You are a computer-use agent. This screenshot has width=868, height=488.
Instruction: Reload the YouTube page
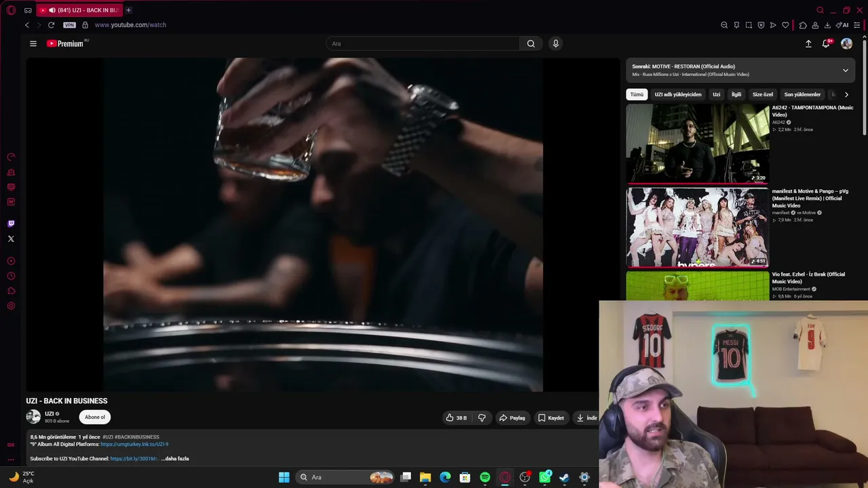click(x=51, y=25)
